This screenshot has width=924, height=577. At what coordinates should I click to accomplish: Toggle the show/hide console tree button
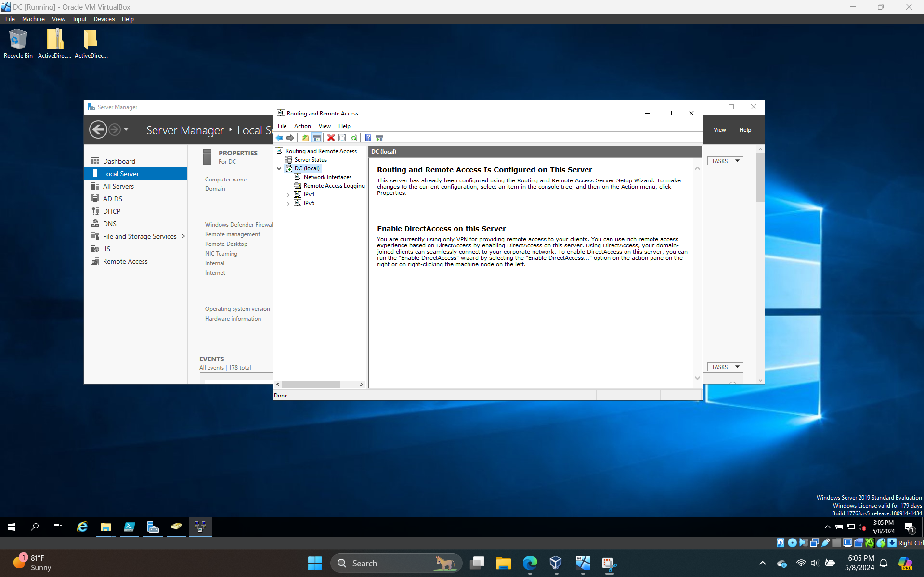(x=317, y=138)
